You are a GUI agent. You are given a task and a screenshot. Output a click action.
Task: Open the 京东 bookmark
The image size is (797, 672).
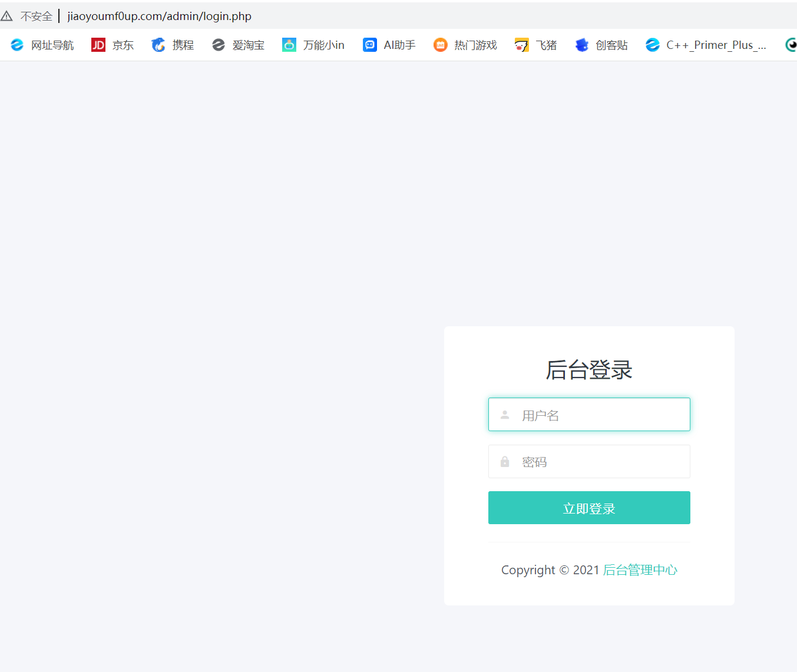click(x=113, y=45)
